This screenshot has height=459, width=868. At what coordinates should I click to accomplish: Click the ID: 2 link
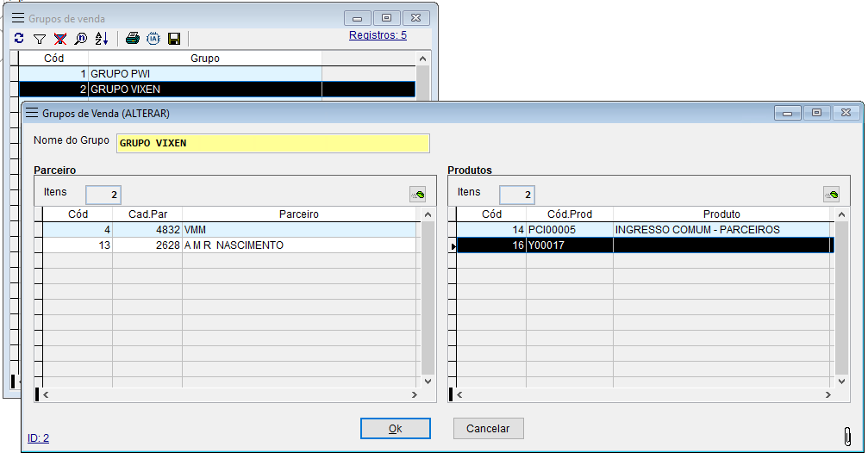pos(38,438)
